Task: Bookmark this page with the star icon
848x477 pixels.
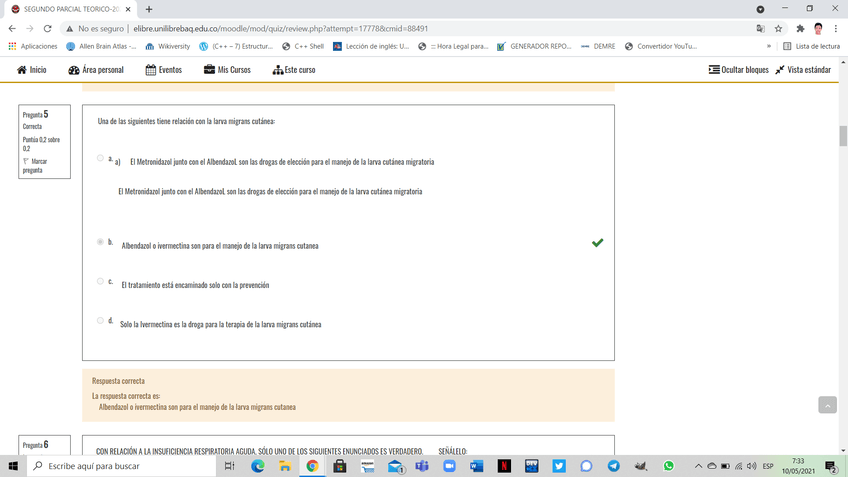Action: [778, 29]
